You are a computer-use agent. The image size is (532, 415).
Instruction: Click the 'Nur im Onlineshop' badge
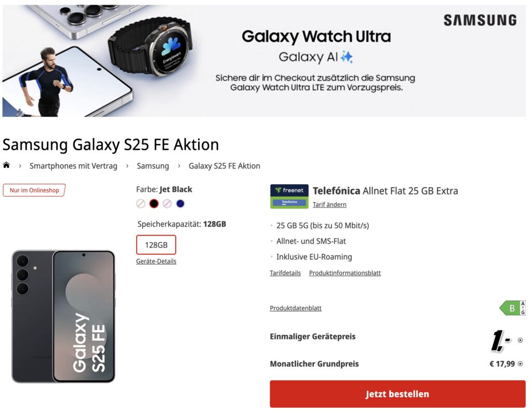click(x=34, y=190)
